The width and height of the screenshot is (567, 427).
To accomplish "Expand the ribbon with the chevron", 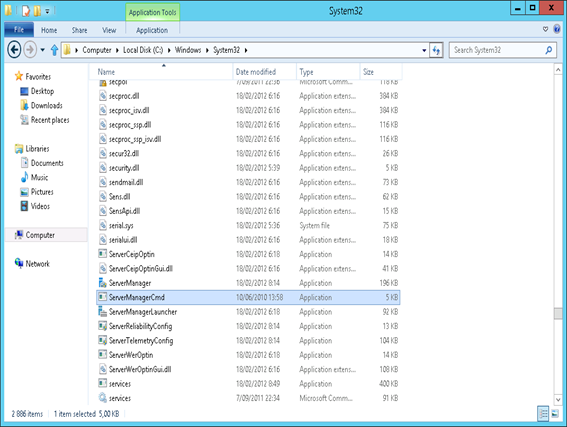I will pyautogui.click(x=545, y=29).
